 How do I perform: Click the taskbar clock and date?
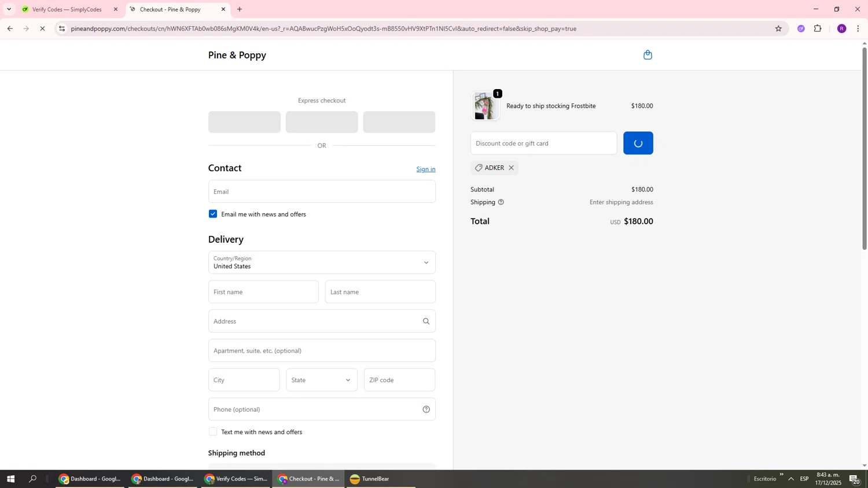coord(828,479)
